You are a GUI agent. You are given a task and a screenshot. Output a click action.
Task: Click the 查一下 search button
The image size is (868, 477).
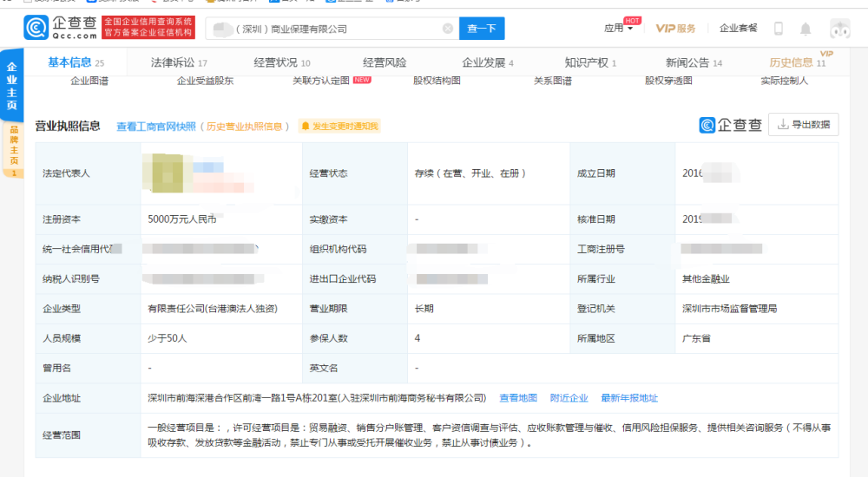tap(481, 29)
